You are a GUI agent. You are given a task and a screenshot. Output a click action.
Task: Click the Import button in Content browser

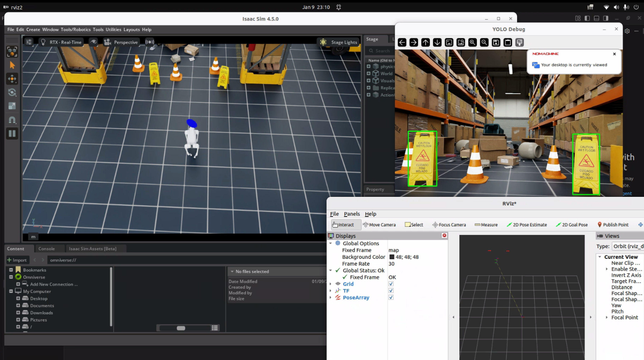[x=17, y=260]
